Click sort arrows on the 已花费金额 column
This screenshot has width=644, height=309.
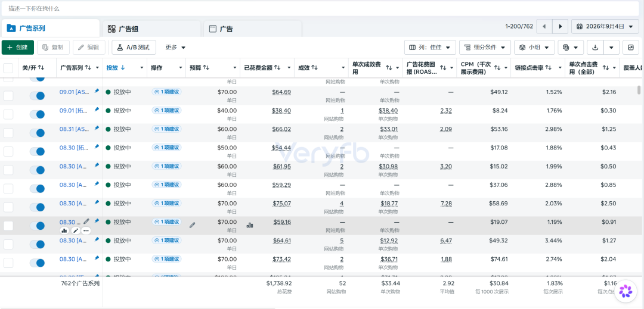278,67
